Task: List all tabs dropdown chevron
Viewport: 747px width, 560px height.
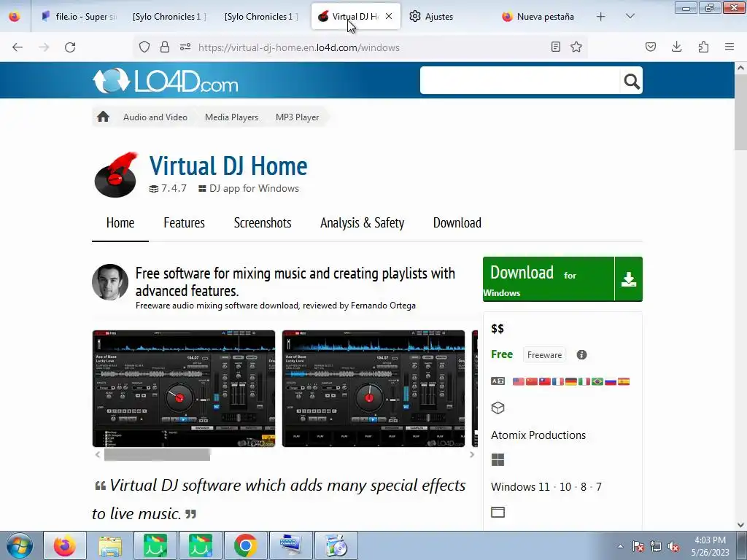Action: click(630, 17)
